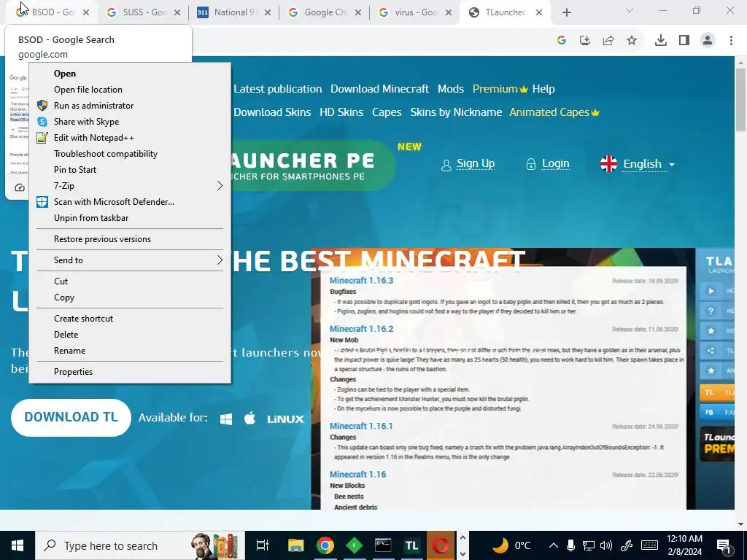
Task: Expand the 7-Zip submenu
Action: coord(130,186)
